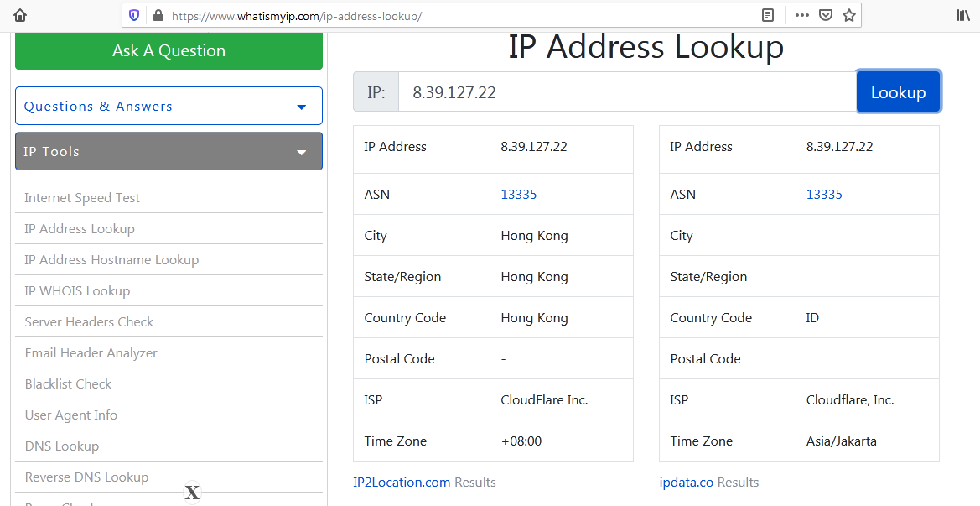Go to Blacklist Check tool
The height and width of the screenshot is (506, 980).
pos(68,384)
